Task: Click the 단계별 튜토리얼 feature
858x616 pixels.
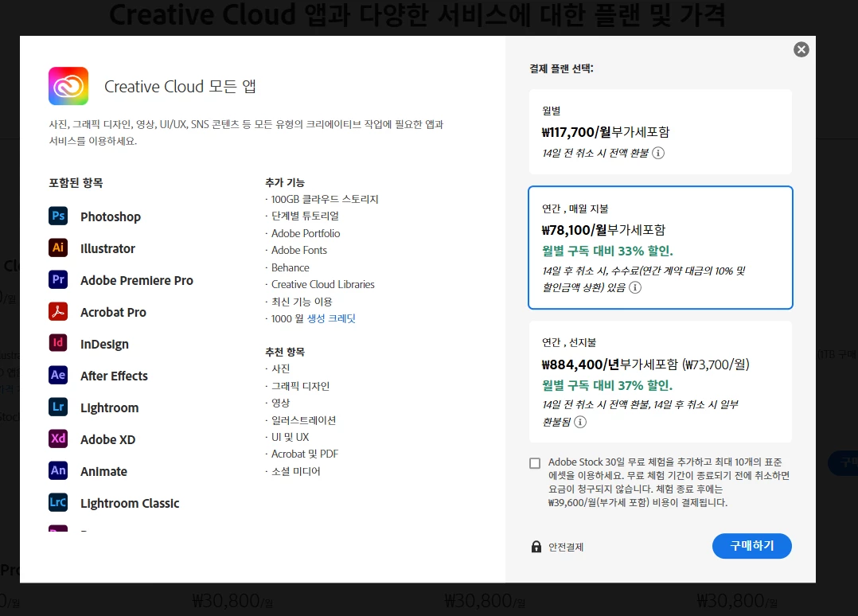Action: tap(306, 216)
